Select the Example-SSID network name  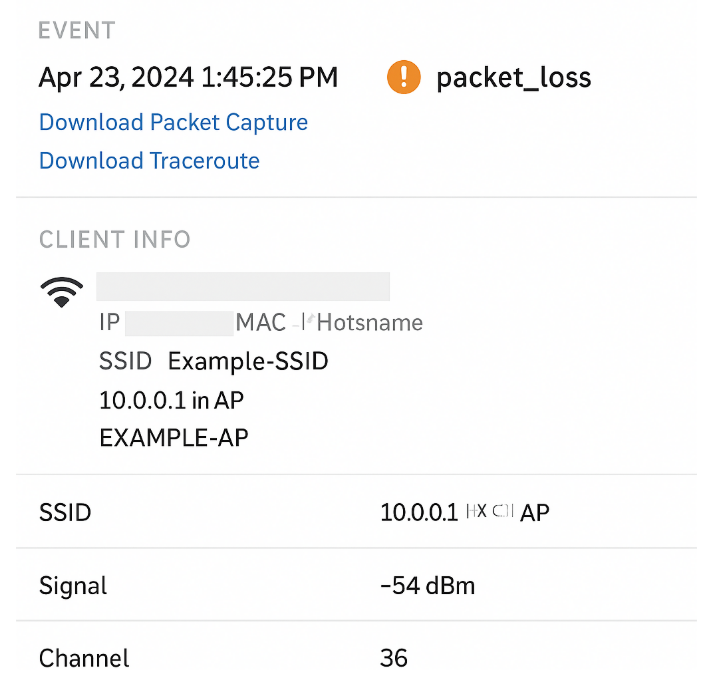point(248,361)
